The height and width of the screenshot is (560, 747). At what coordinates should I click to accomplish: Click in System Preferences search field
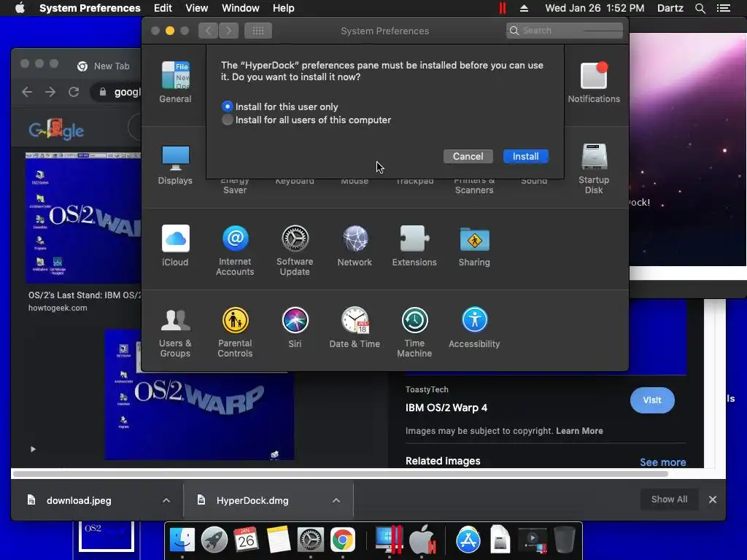[564, 31]
